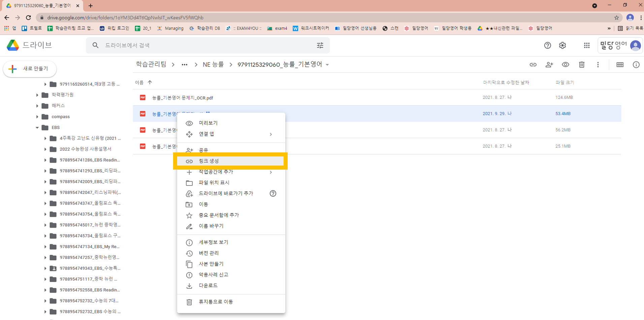Go to 학습관리팀 in the breadcrumb
This screenshot has width=644, height=320.
[151, 64]
